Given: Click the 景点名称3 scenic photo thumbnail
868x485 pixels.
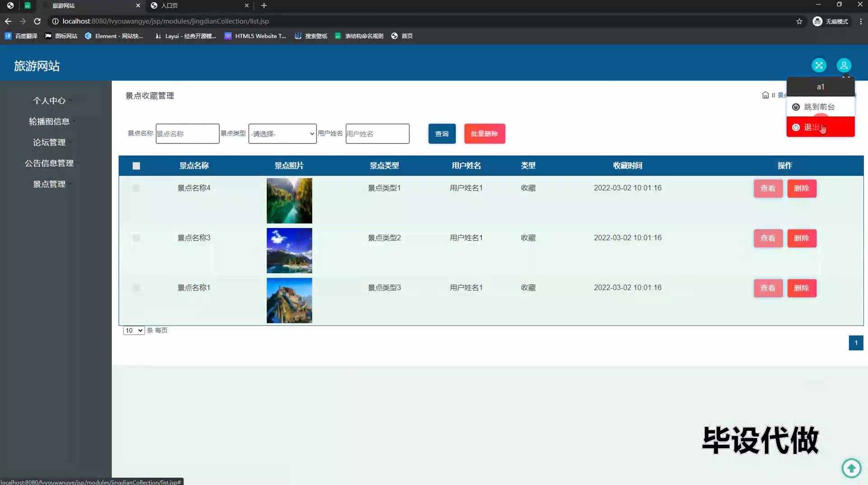Looking at the screenshot, I should [289, 251].
